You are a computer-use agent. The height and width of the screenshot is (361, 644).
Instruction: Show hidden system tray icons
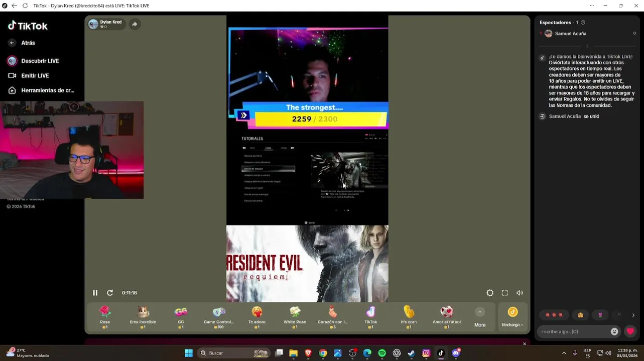(x=564, y=353)
